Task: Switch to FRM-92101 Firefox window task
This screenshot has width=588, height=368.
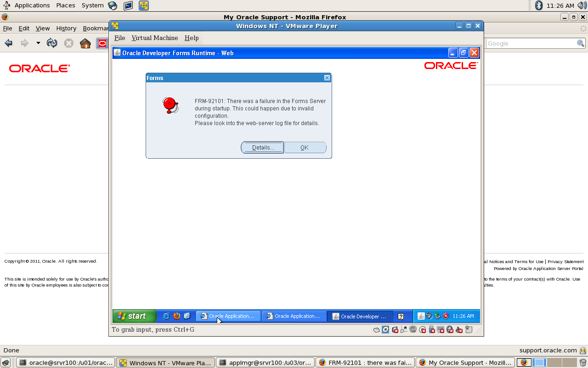Action: (365, 362)
